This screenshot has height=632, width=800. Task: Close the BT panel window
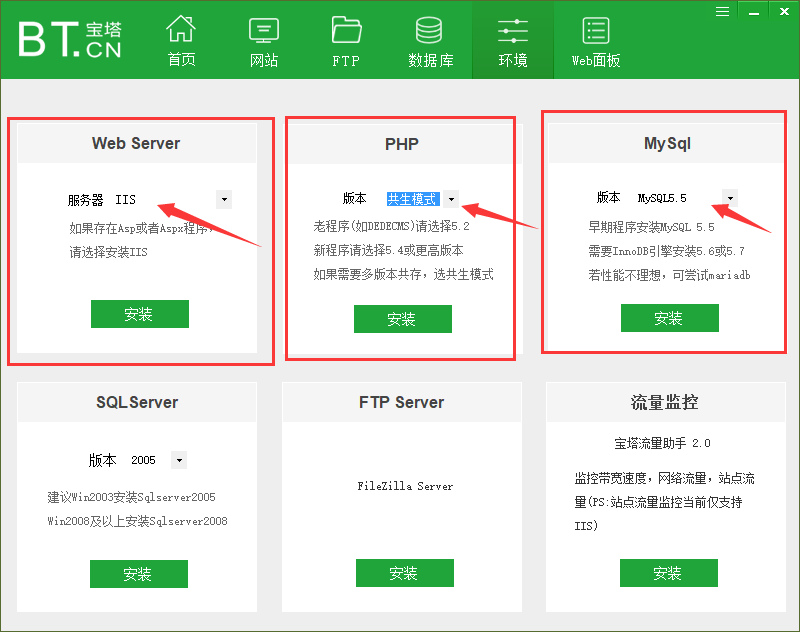click(x=784, y=11)
